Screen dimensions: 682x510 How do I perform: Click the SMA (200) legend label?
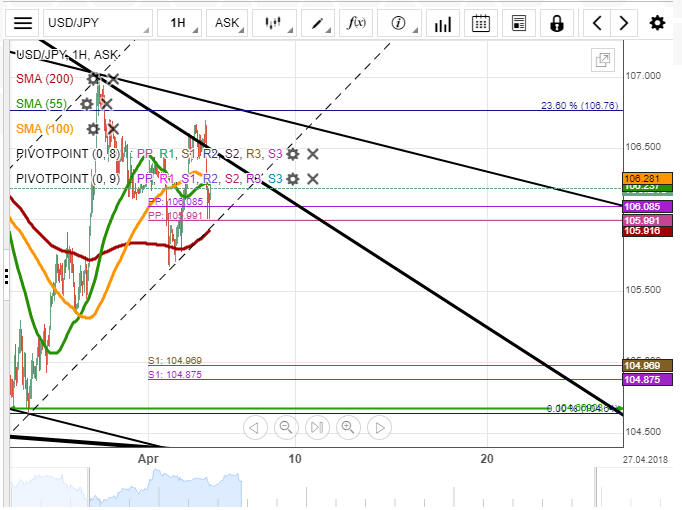[45, 79]
